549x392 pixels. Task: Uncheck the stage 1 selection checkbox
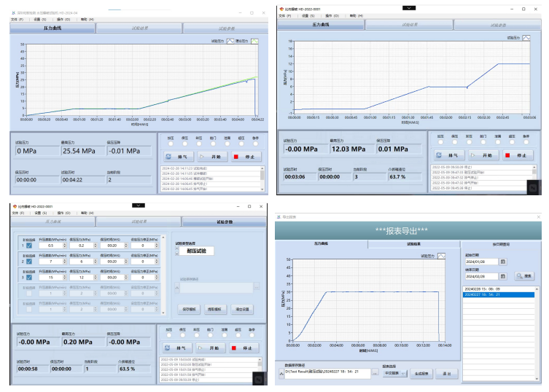[29, 246]
